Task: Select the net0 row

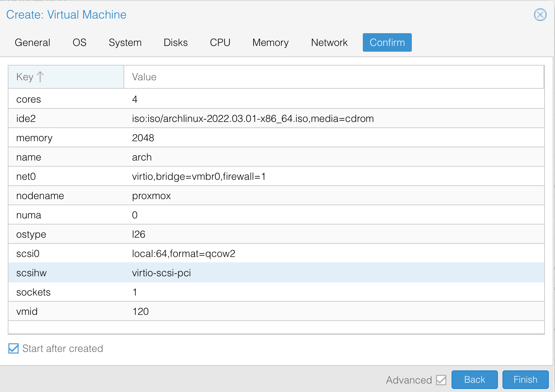Action: [276, 176]
